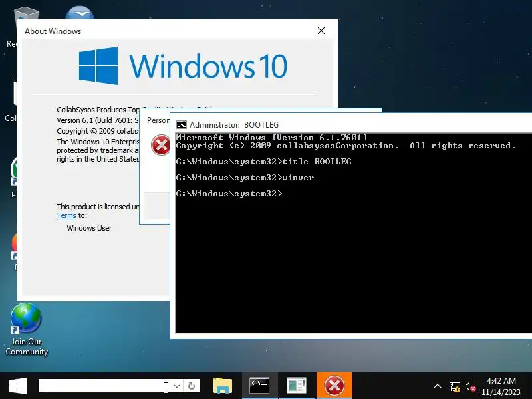This screenshot has height=399, width=532.
Task: Click the Windows 10 logo in About Windows
Action: (184, 66)
